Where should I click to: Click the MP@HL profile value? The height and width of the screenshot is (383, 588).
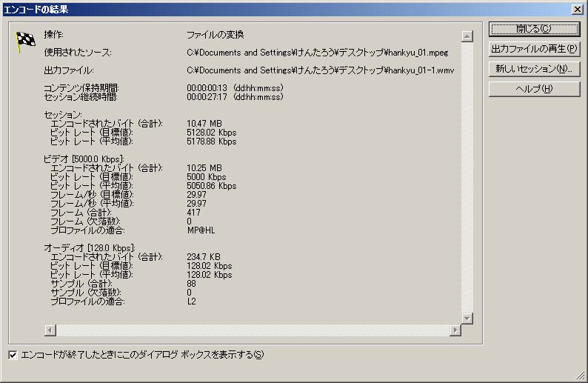pos(201,230)
